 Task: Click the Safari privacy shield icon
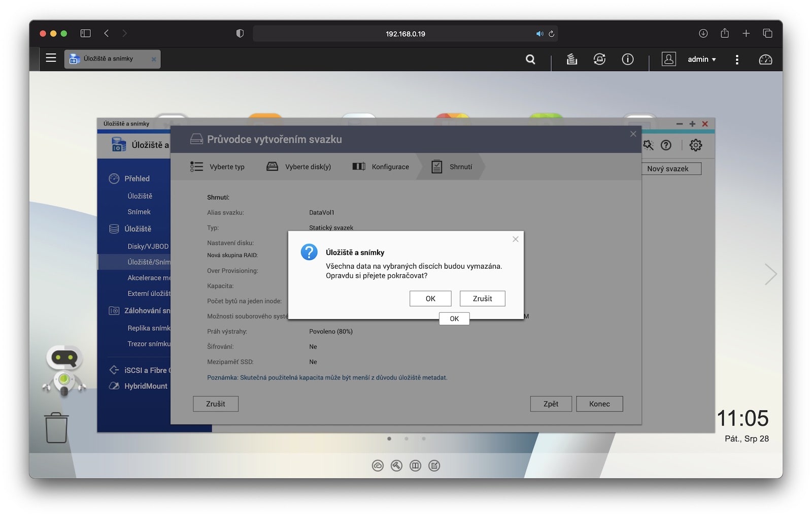(240, 34)
